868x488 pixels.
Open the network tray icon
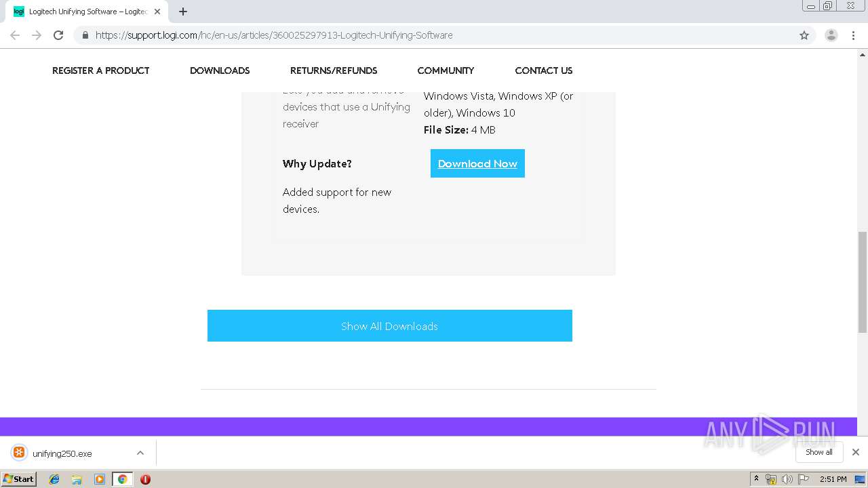coord(771,479)
